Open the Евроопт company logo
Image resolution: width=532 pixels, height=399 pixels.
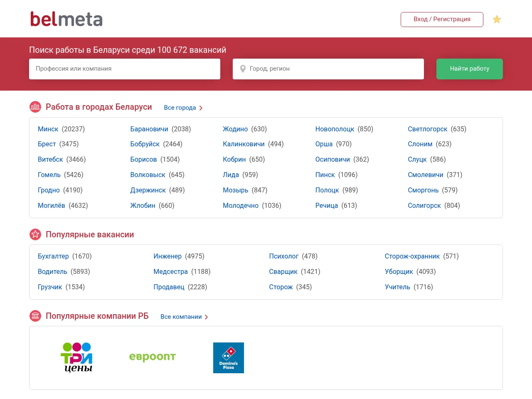pos(153,357)
